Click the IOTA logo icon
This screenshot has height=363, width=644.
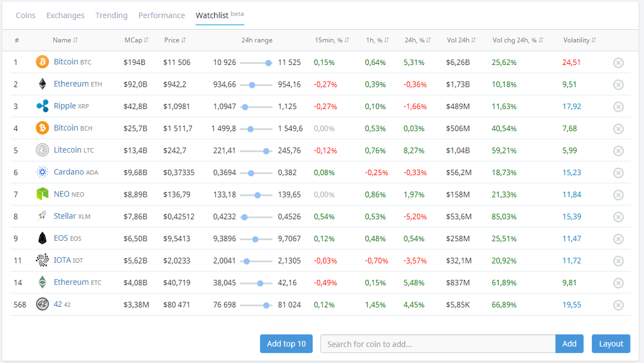pyautogui.click(x=42, y=261)
